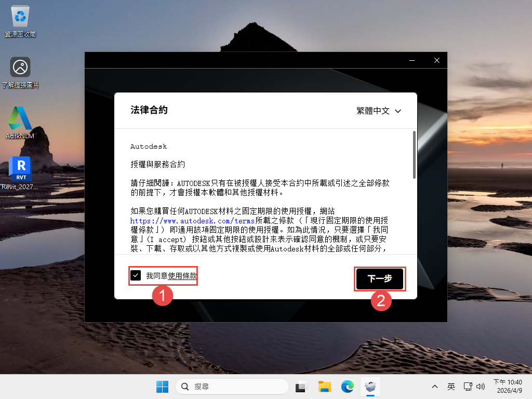532x399 pixels.
Task: Open the Revit_2027 RVT file icon
Action: click(x=20, y=173)
